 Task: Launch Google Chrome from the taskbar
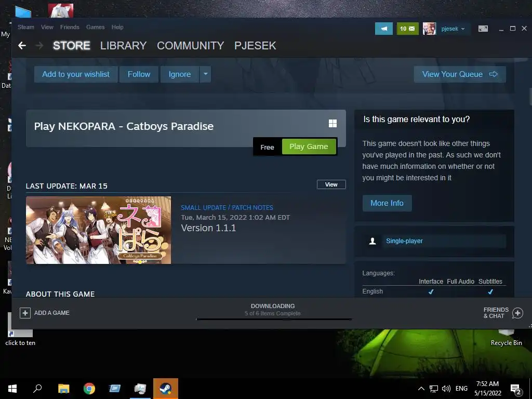pos(89,389)
